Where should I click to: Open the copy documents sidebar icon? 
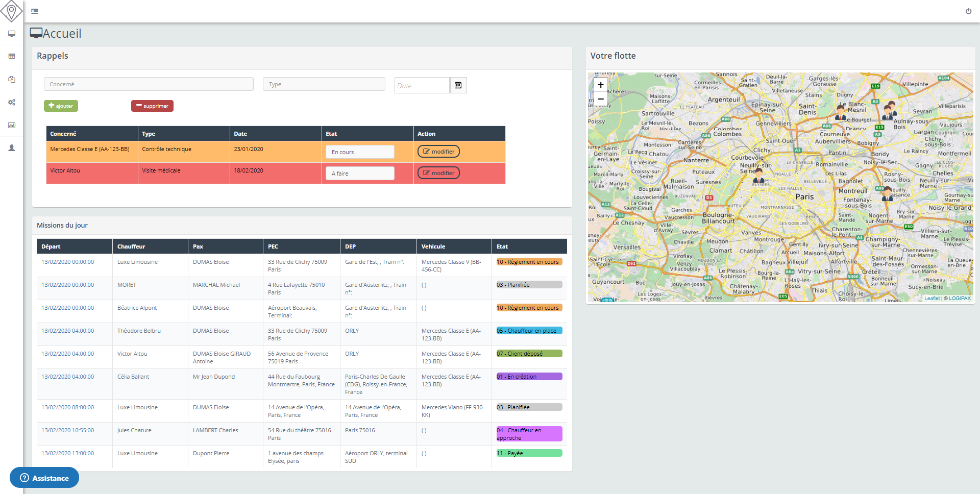(x=11, y=79)
